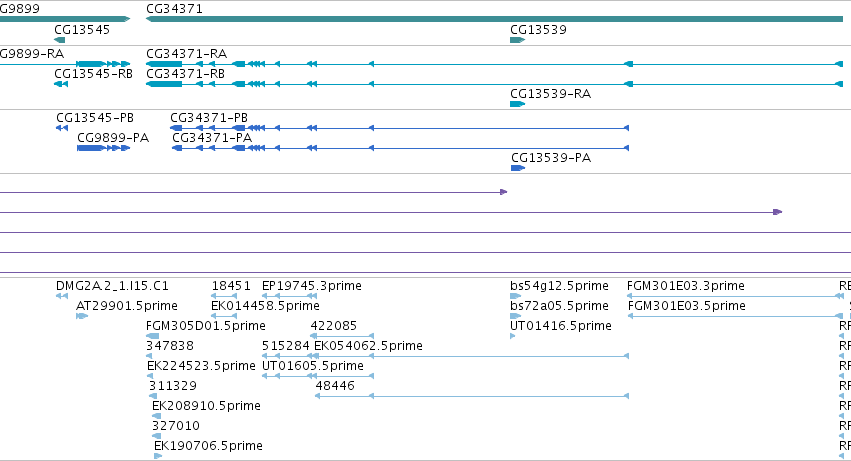Click the DMG2A.2_1.I15.C1 EST glyph
This screenshot has height=461, width=851.
62,296
